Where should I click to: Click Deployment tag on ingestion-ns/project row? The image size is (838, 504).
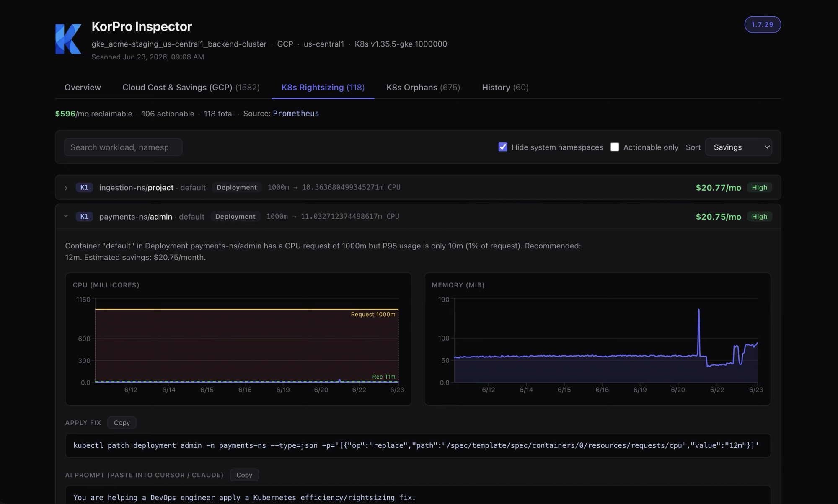pos(236,187)
